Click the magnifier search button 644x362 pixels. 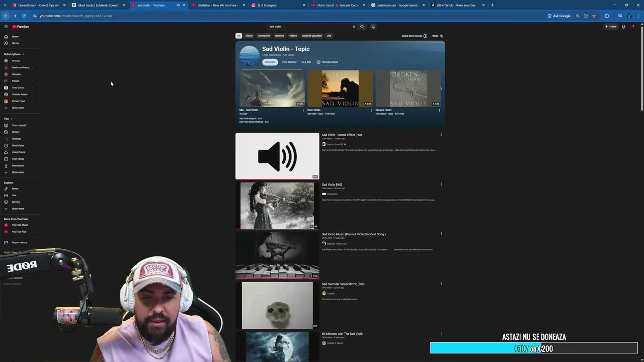362,27
